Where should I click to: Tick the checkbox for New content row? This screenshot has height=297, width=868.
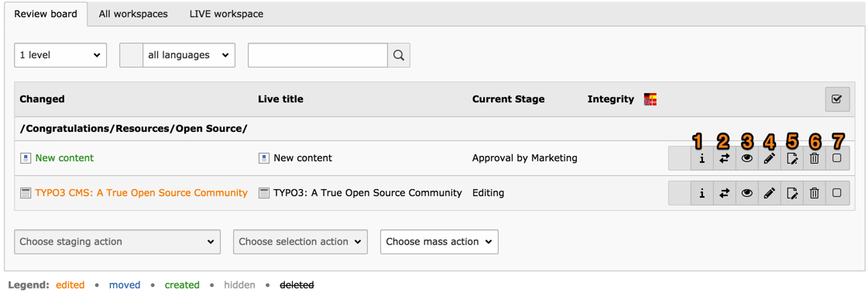click(x=837, y=158)
